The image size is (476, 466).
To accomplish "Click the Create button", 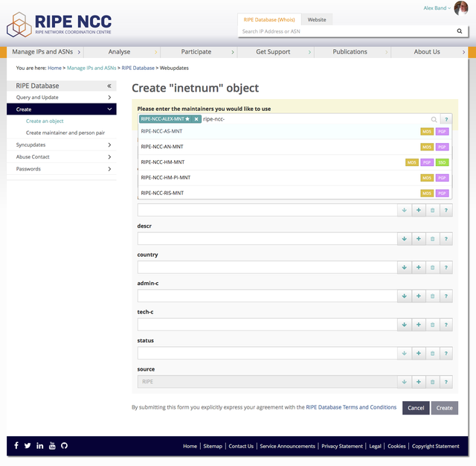I will [x=445, y=408].
